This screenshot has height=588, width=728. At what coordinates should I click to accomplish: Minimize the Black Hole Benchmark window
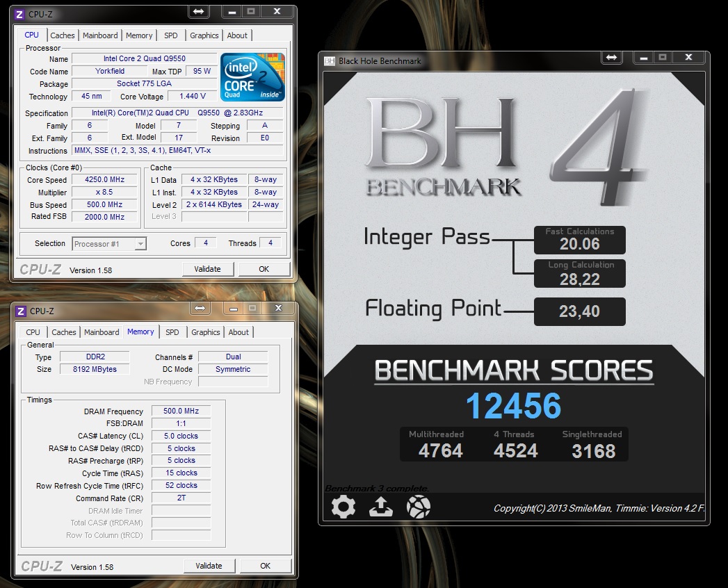pyautogui.click(x=643, y=58)
